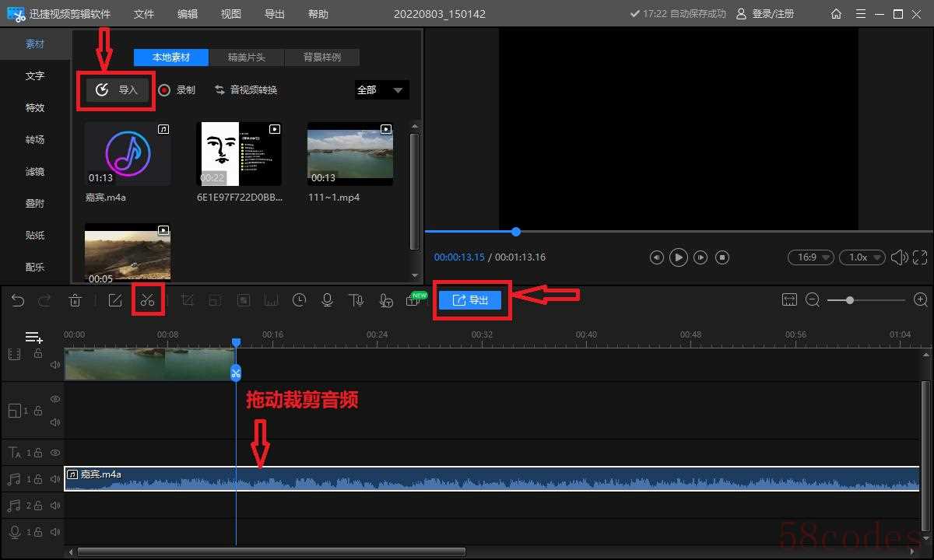The width and height of the screenshot is (934, 560).
Task: Expand the 16:9 aspect ratio dropdown
Action: (x=810, y=257)
